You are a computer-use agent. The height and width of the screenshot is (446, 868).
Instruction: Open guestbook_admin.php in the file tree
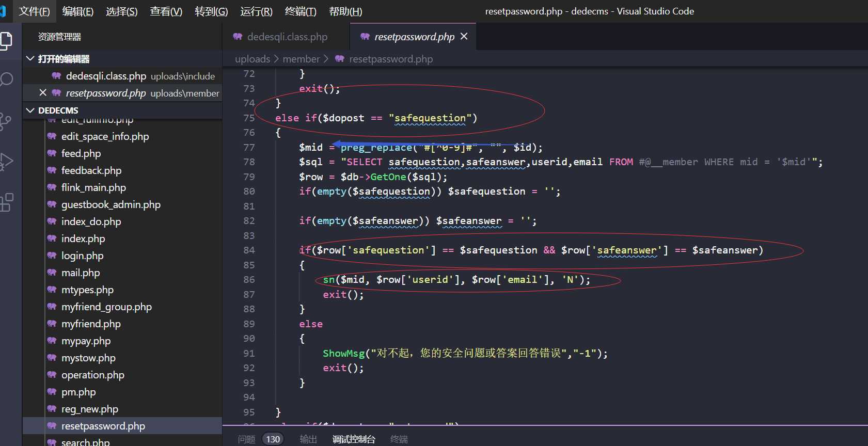pos(122,204)
